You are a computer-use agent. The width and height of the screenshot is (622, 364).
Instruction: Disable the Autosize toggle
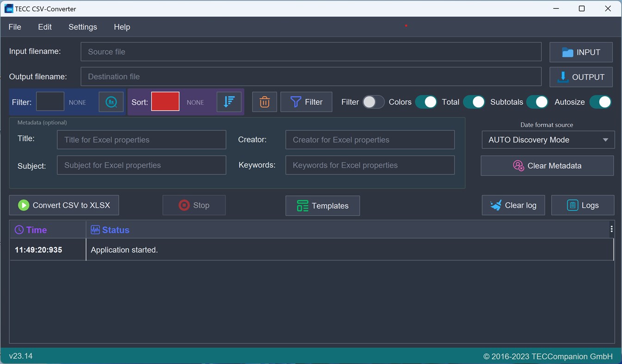600,102
